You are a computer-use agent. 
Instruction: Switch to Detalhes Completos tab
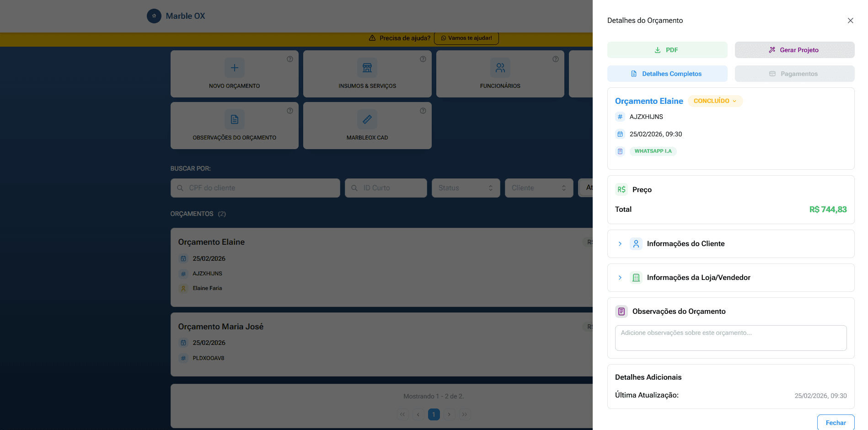pos(667,74)
